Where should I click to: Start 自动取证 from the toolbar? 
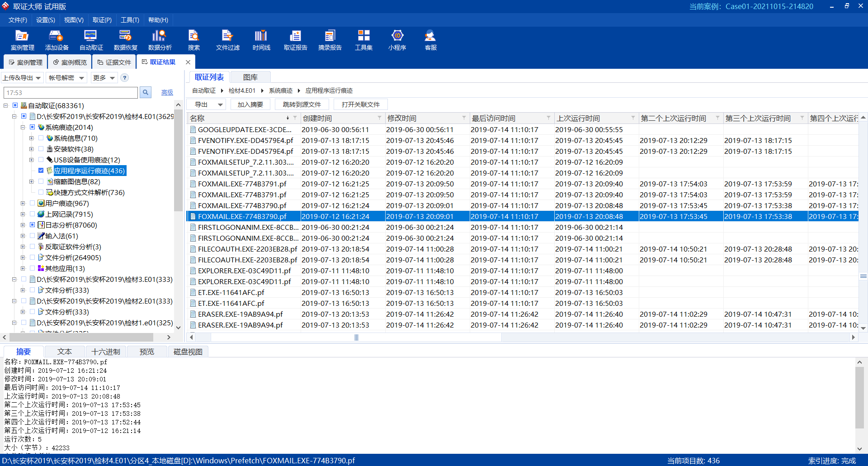(91, 40)
